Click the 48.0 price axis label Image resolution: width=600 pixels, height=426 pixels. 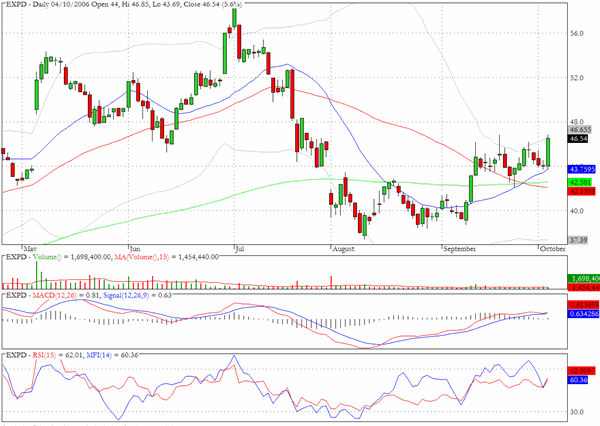(576, 122)
